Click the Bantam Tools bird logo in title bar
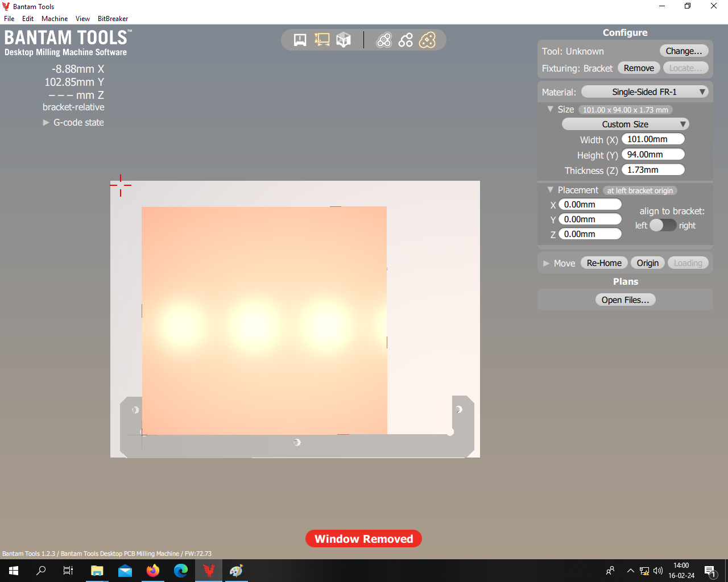The height and width of the screenshot is (582, 728). pyautogui.click(x=6, y=6)
